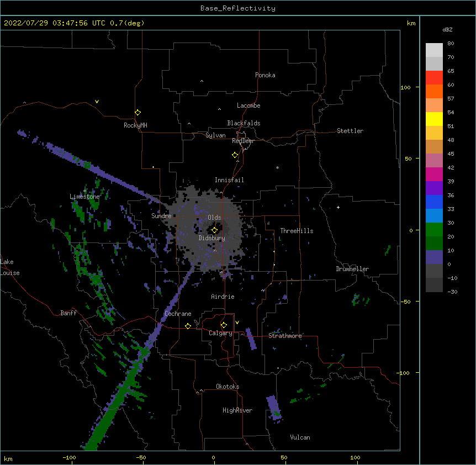Click the RockyMH label
Viewport: 476px width, 465px height.
coord(135,125)
